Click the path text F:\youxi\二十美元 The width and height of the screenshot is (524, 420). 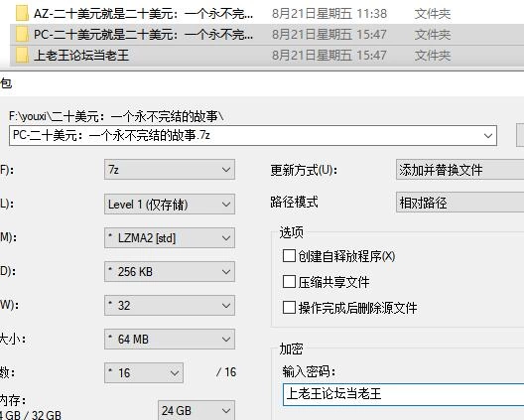click(x=116, y=116)
